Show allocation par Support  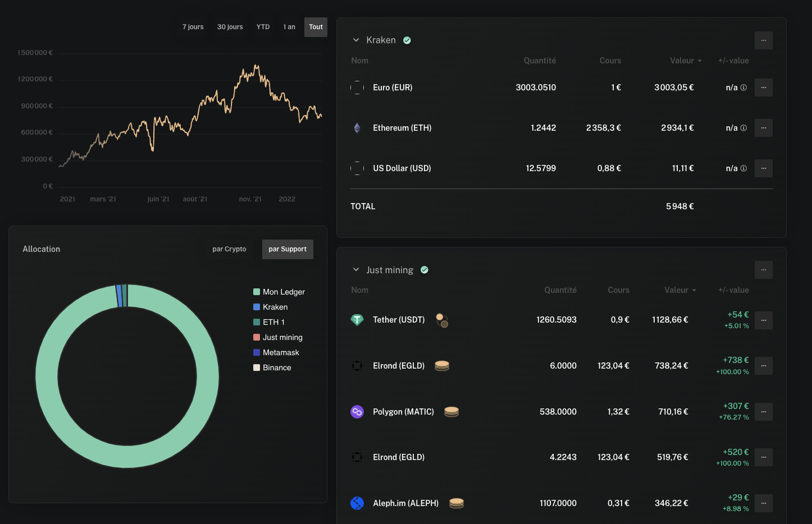288,249
